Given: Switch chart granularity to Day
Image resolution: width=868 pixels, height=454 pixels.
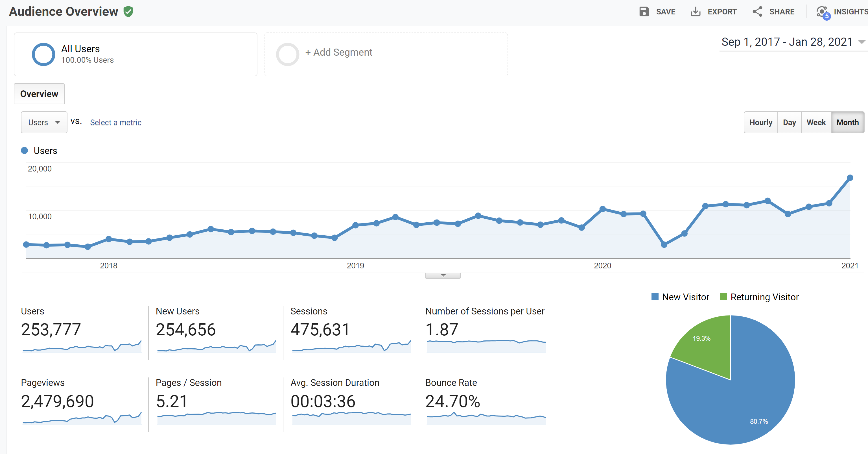Looking at the screenshot, I should (790, 122).
